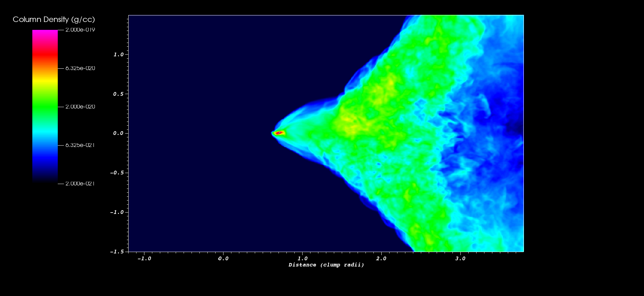The height and width of the screenshot is (296, 644).
Task: Click the 2.000e-019 legend label
Action: [x=80, y=30]
